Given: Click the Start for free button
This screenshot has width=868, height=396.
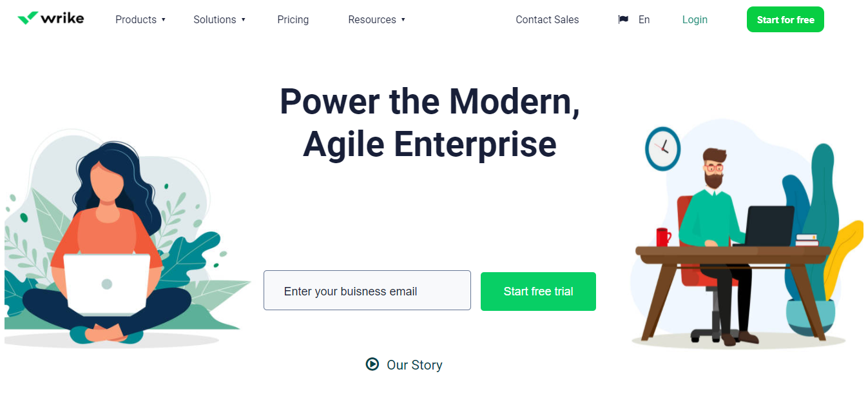Looking at the screenshot, I should tap(785, 19).
